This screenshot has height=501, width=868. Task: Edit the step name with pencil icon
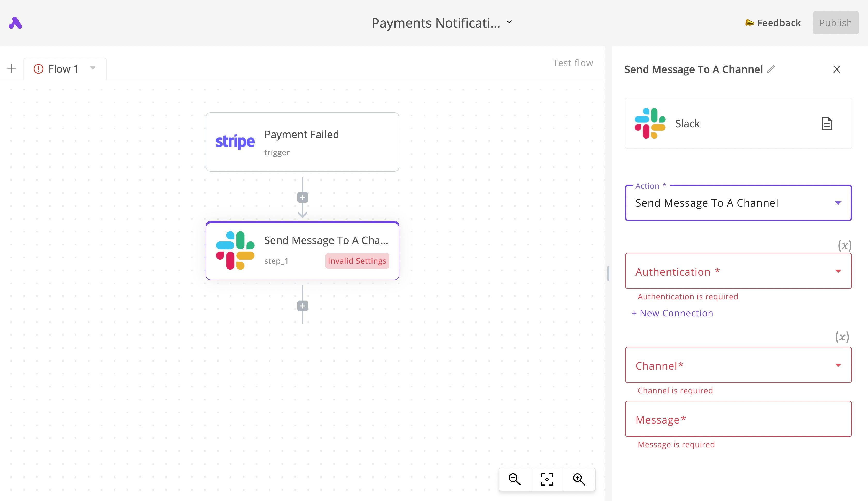coord(771,69)
